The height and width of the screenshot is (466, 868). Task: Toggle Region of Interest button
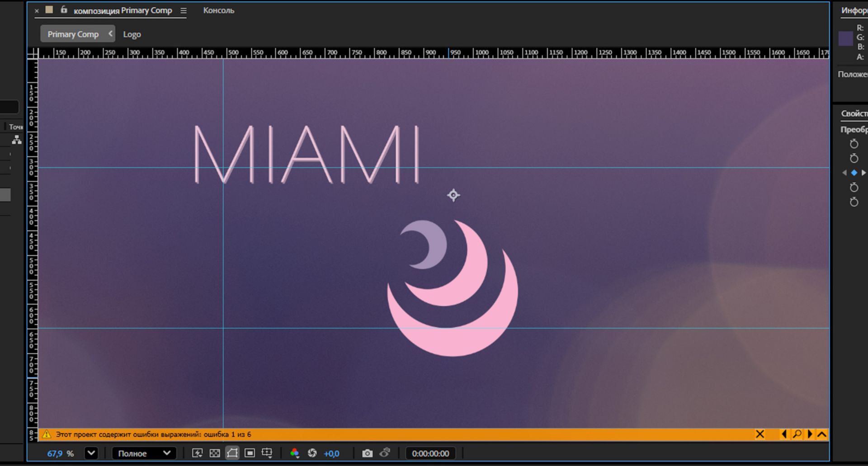(250, 453)
